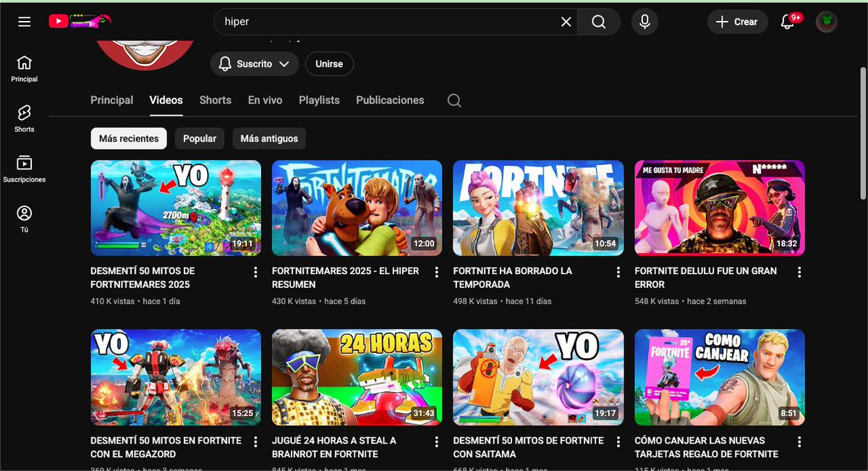
Task: Open title FORTNITEMARES 2025 - EL HIPER RESUMEN
Action: [x=347, y=278]
